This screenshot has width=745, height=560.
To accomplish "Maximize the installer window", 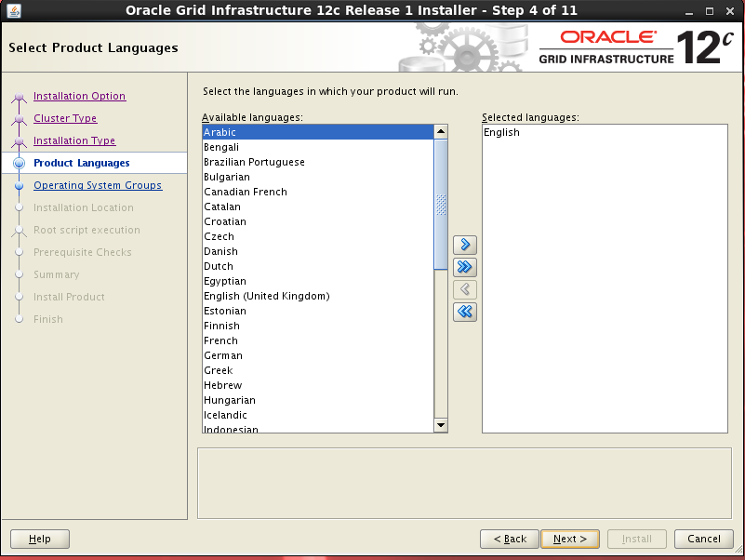I will pyautogui.click(x=710, y=11).
